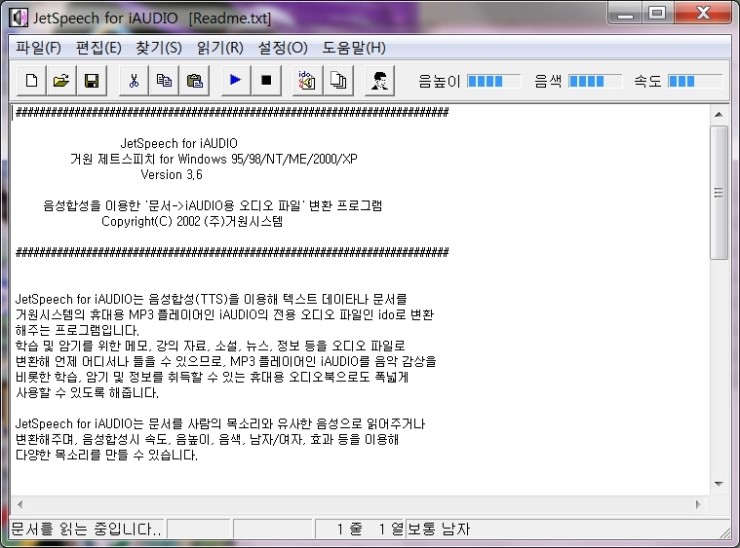Open the 편집(E) menu
This screenshot has height=548, width=740.
coord(99,47)
